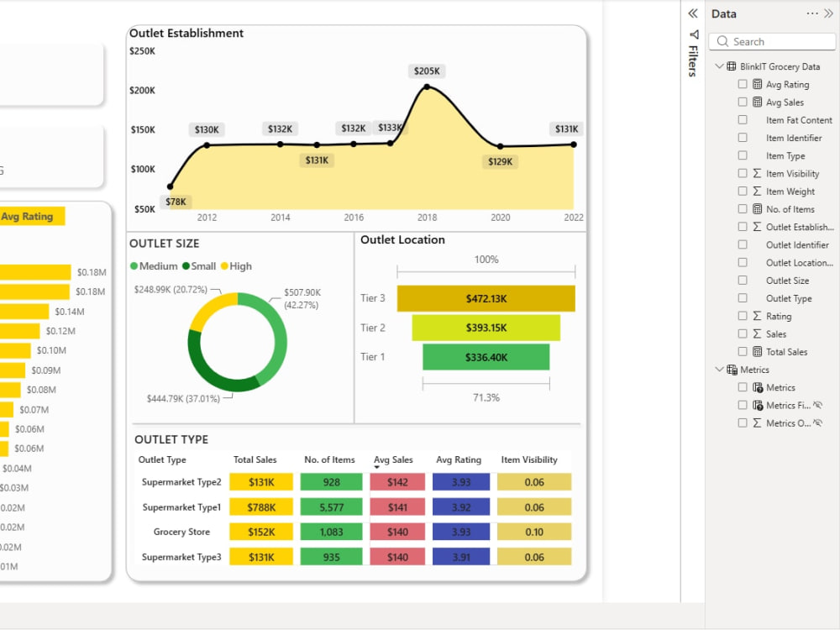Click the 1,083 No. of Items cell
The height and width of the screenshot is (630, 840).
tap(331, 532)
